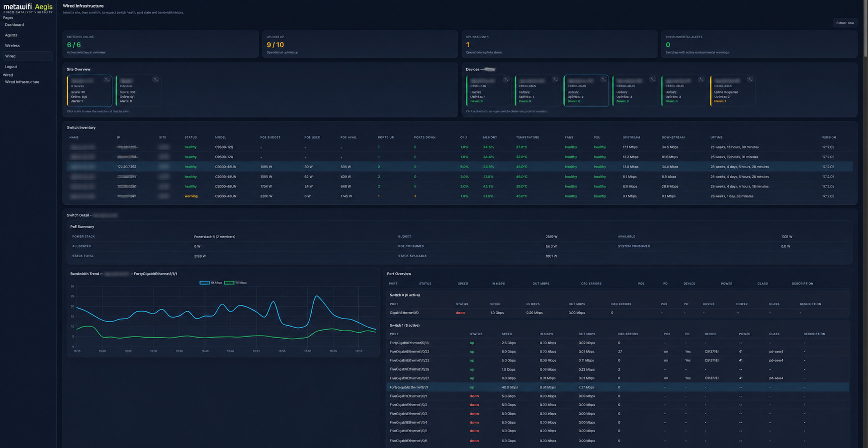Click the bandwidth trend line chart
The image size is (868, 448).
223,317
